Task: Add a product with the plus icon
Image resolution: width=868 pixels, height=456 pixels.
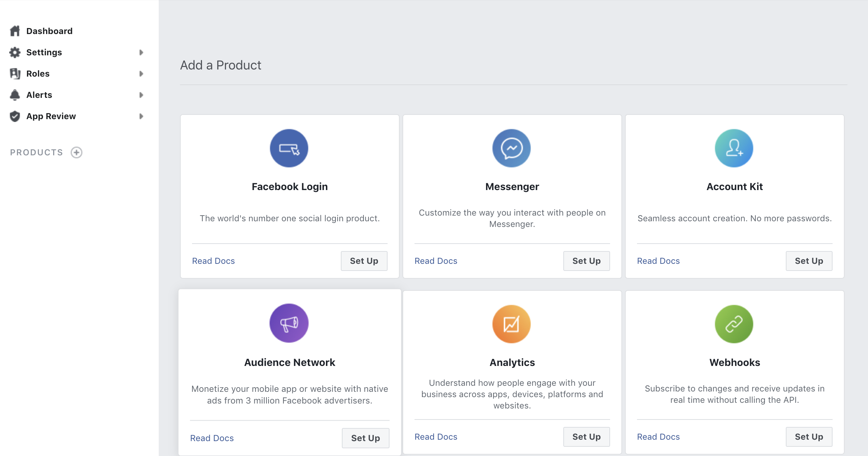Action: pos(77,152)
